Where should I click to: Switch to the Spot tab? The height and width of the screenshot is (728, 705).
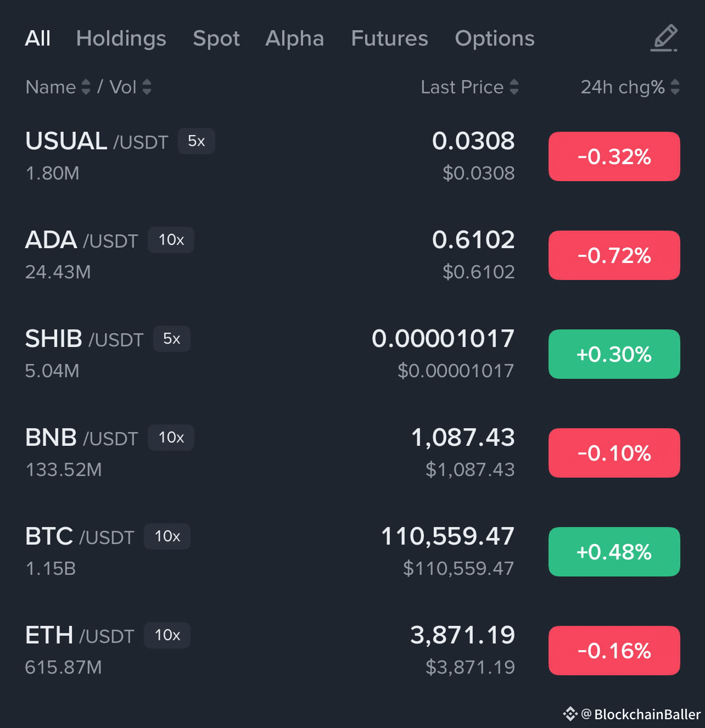[216, 38]
